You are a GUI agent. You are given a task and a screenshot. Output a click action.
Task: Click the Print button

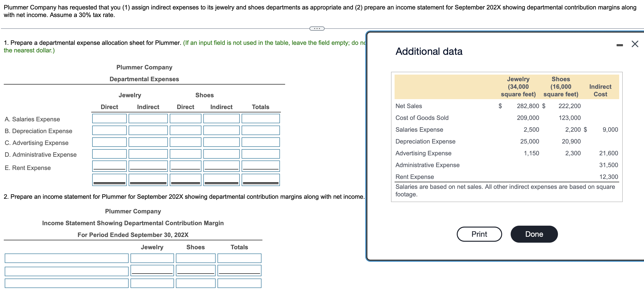(x=479, y=234)
